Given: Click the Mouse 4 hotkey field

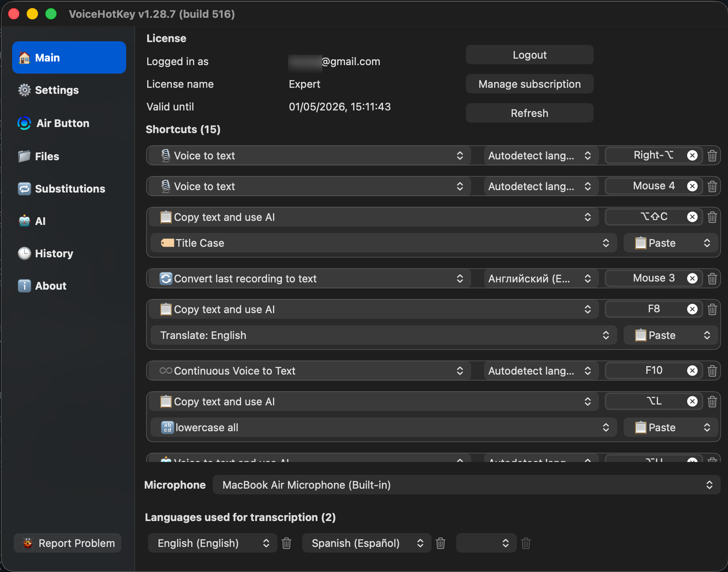Looking at the screenshot, I should click(654, 186).
